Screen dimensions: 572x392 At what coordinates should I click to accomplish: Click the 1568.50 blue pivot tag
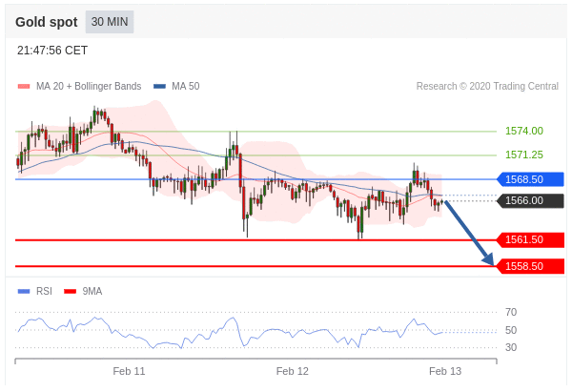530,179
